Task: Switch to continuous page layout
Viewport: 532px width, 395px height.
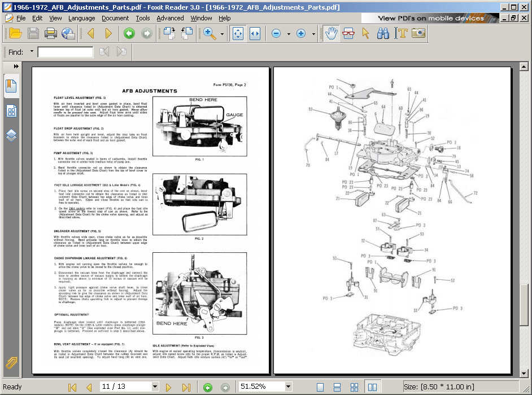Action: (337, 387)
